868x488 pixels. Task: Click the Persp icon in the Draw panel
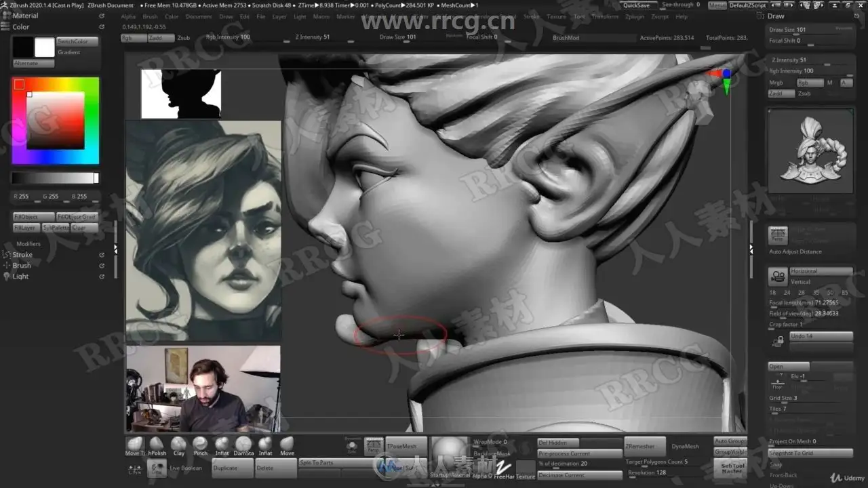[778, 235]
